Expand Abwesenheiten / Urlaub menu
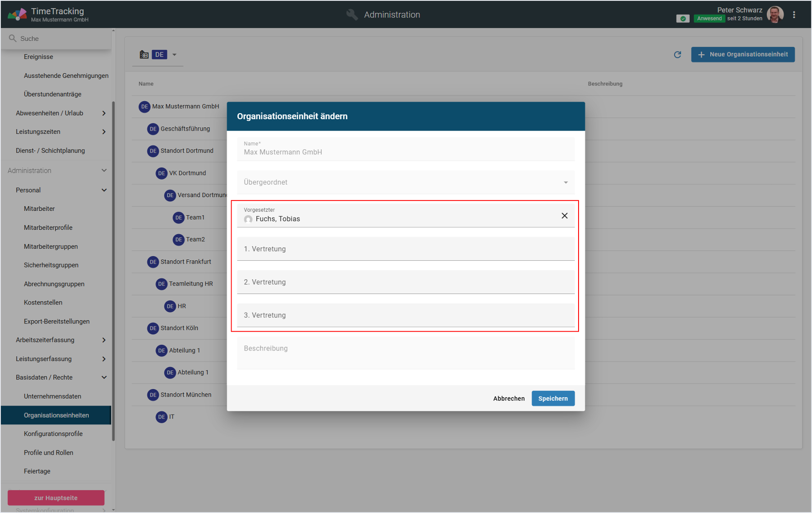The height and width of the screenshot is (513, 812). click(104, 113)
